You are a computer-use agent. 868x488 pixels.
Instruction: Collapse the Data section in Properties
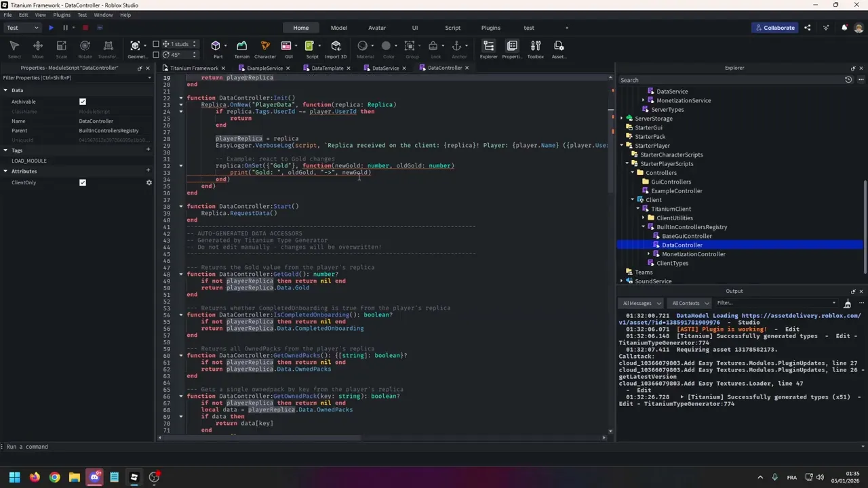5,90
